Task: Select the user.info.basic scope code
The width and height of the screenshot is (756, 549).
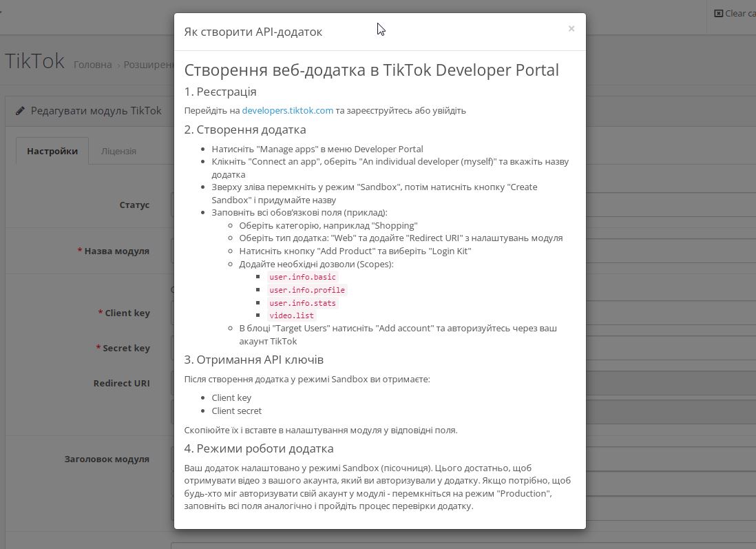Action: tap(302, 277)
